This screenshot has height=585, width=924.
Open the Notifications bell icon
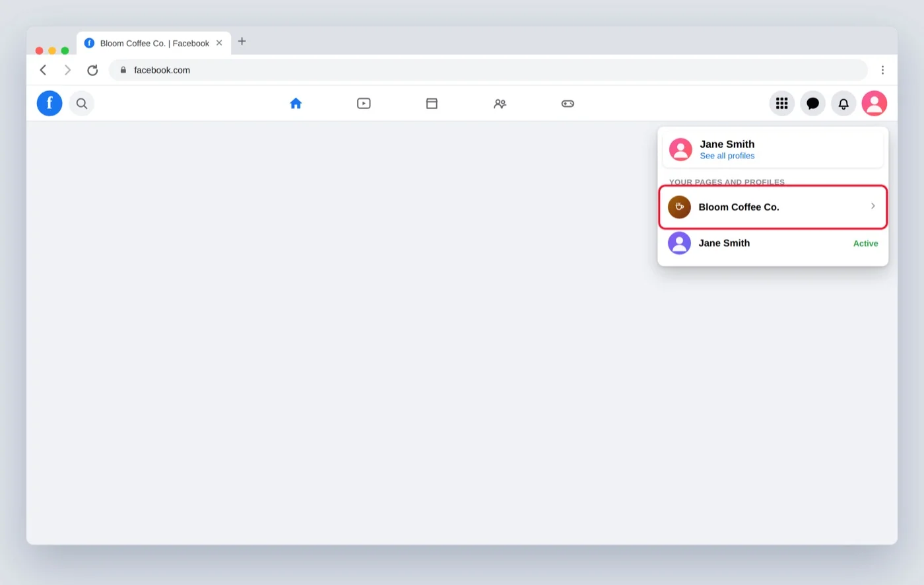843,103
